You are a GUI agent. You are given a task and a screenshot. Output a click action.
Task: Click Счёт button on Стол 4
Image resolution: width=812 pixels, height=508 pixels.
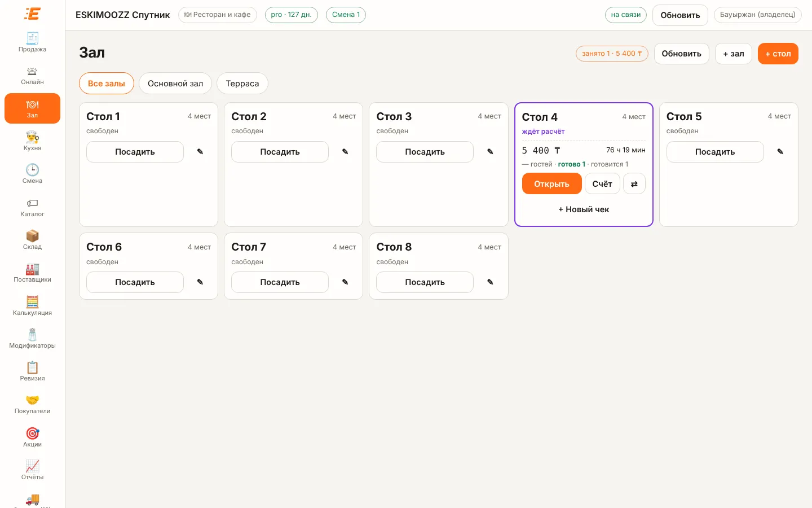click(x=602, y=184)
